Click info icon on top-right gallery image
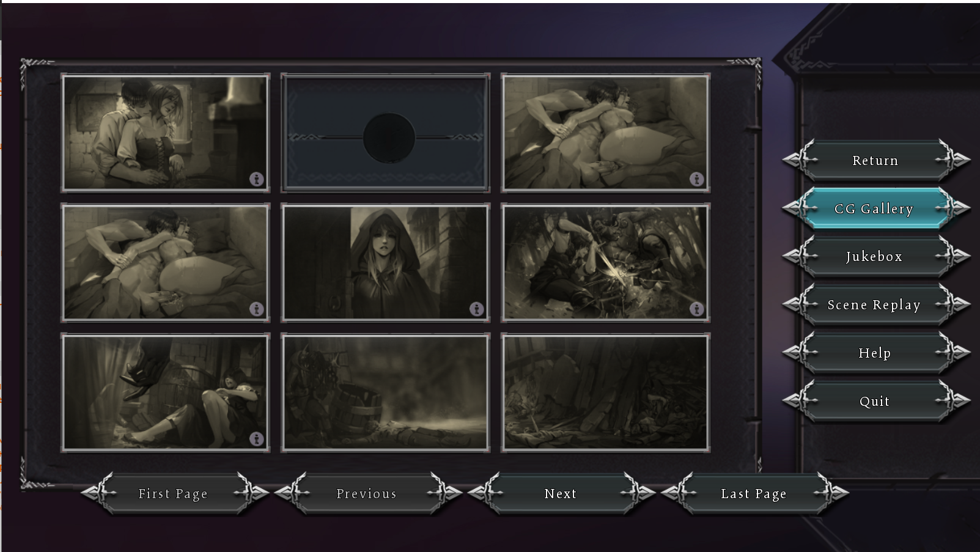The width and height of the screenshot is (980, 552). pos(697,179)
